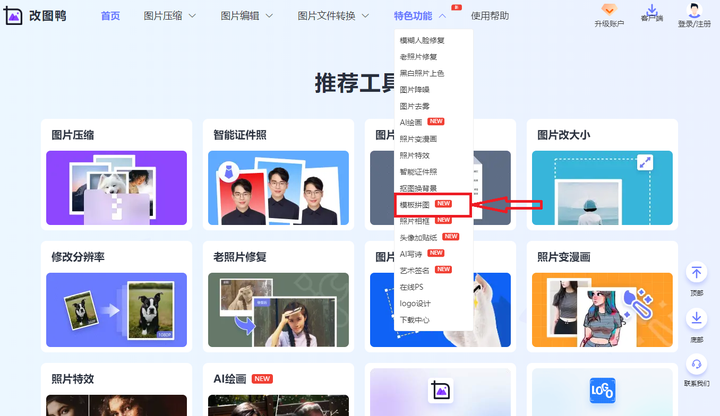Go to the 首页 tab
The image size is (720, 416).
click(110, 16)
